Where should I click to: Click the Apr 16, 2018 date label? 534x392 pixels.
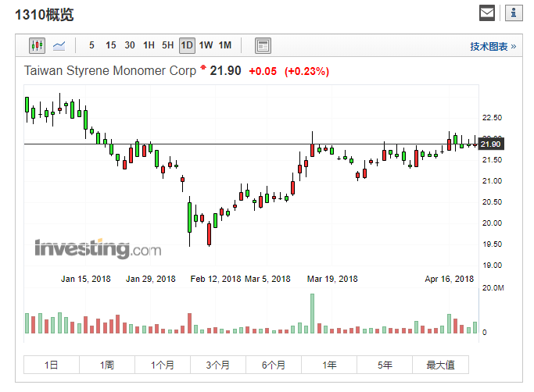point(450,279)
